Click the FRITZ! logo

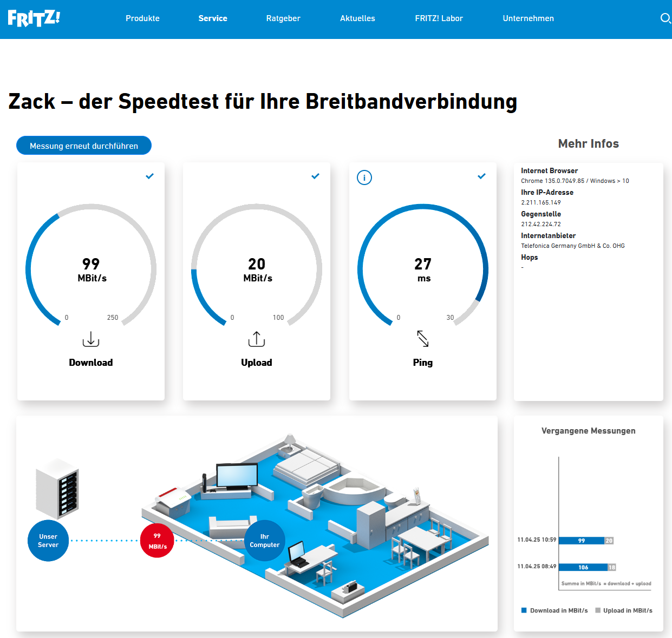pos(34,18)
